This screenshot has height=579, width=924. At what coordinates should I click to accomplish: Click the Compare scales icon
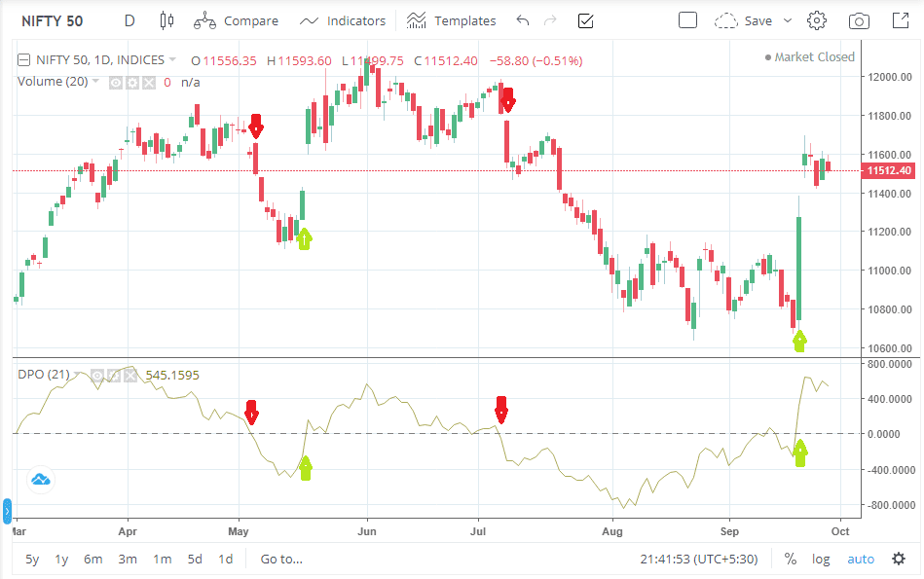click(204, 21)
